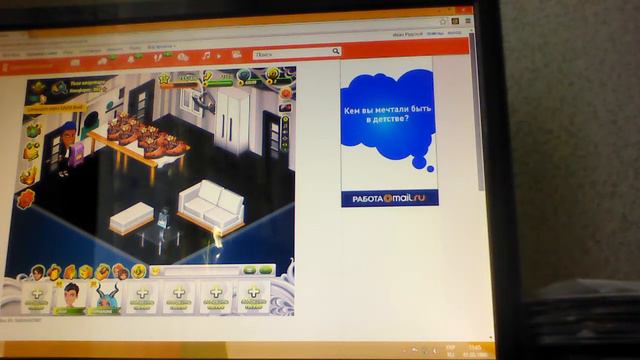Image resolution: width=640 pixels, height=360 pixels.
Task: Click add-friend plus slot right of dragon card
Action: pyautogui.click(x=142, y=298)
